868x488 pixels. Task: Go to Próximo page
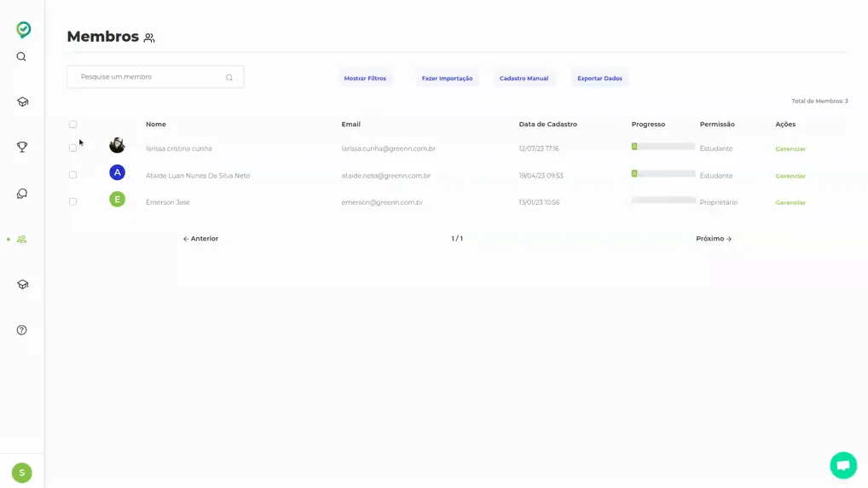pos(714,239)
